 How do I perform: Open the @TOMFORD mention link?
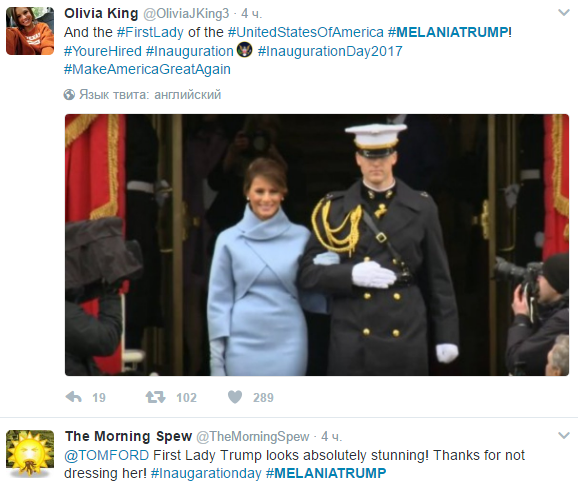[107, 455]
